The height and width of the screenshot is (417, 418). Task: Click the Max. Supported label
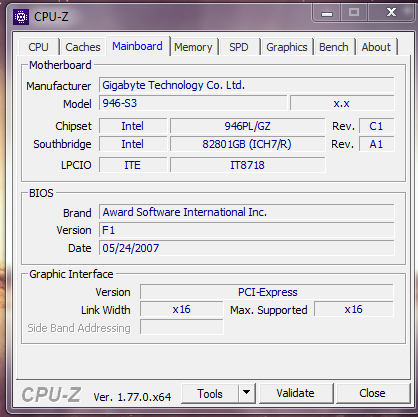[x=269, y=310]
